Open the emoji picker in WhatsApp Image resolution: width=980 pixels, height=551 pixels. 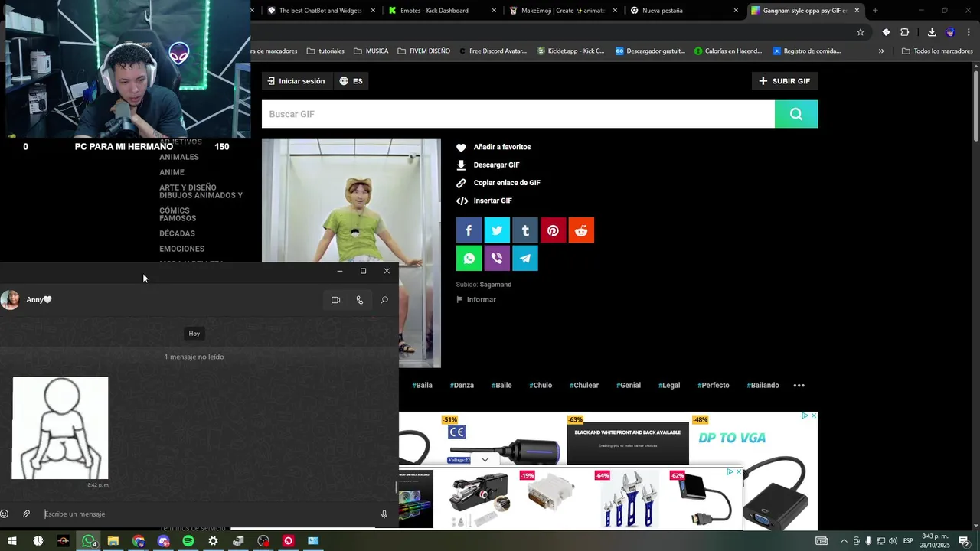[5, 514]
